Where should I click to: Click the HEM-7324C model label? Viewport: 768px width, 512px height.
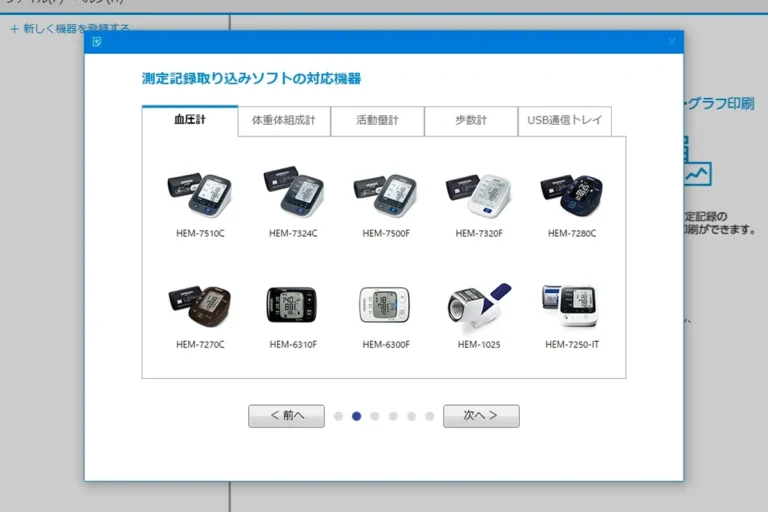tap(293, 234)
